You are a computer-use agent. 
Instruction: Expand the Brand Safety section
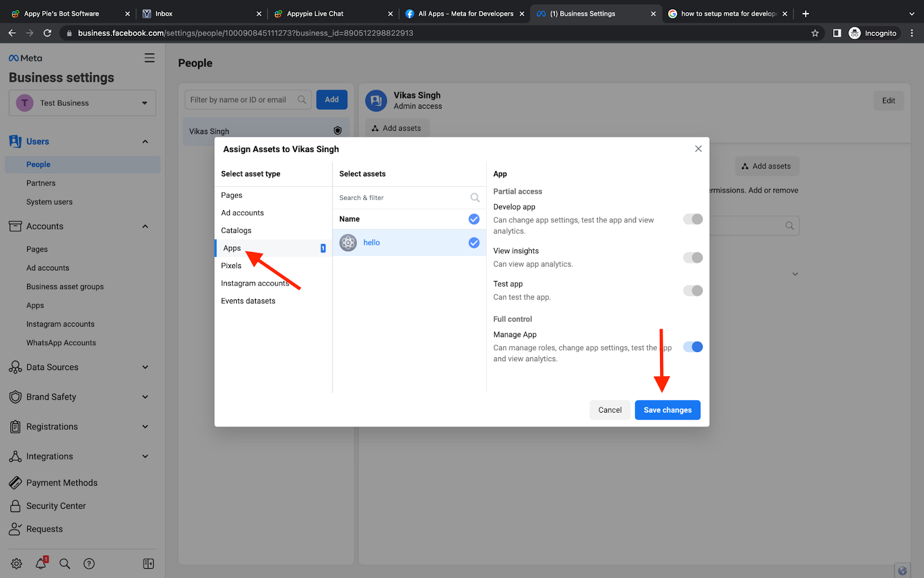[145, 397]
